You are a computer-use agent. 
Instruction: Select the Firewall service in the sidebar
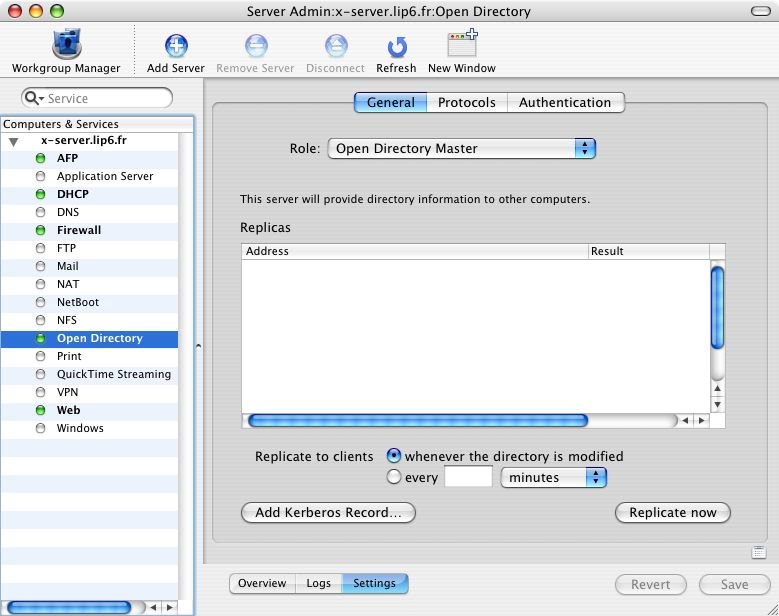point(79,230)
